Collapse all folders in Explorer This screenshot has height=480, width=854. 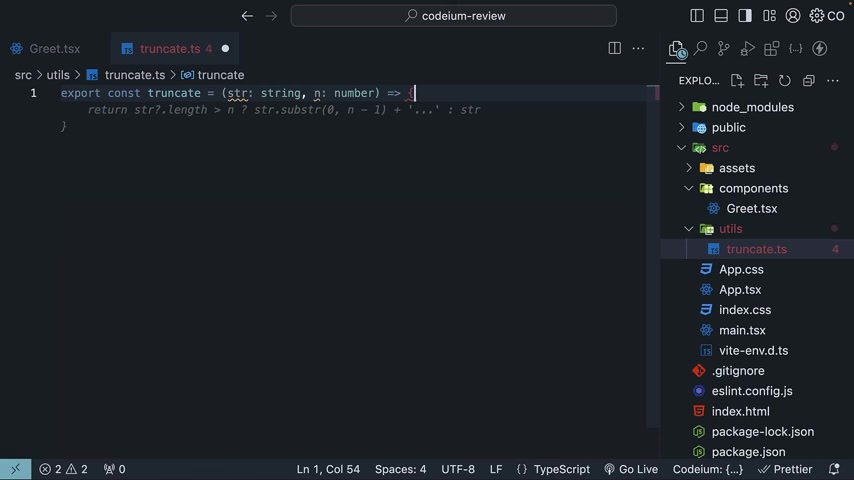(x=809, y=81)
